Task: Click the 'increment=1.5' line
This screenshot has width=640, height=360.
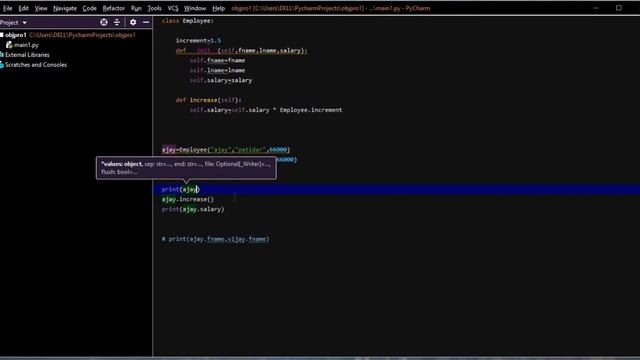Action: 198,40
